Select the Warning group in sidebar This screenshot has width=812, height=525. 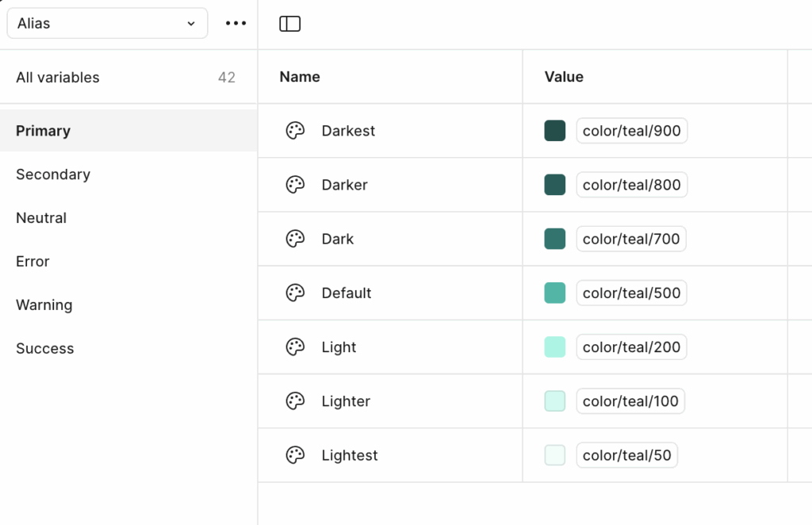tap(44, 305)
